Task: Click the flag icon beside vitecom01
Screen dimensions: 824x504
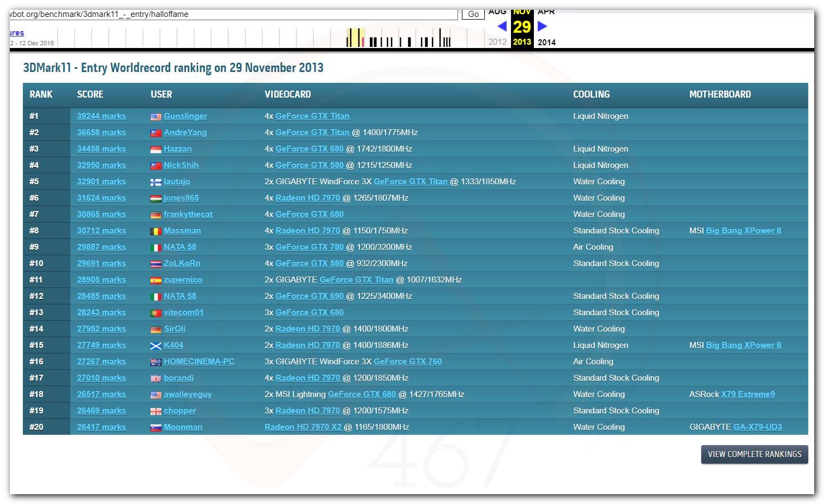Action: click(156, 313)
